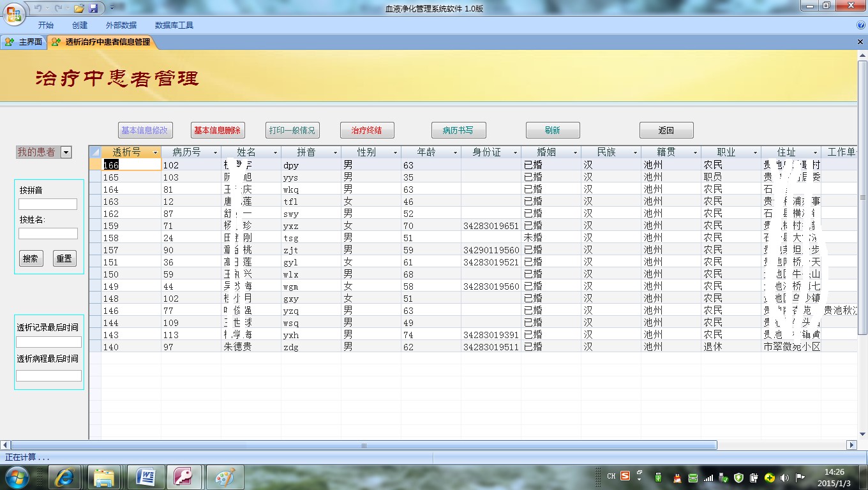
Task: Click the Windows Start orb
Action: coord(17,477)
